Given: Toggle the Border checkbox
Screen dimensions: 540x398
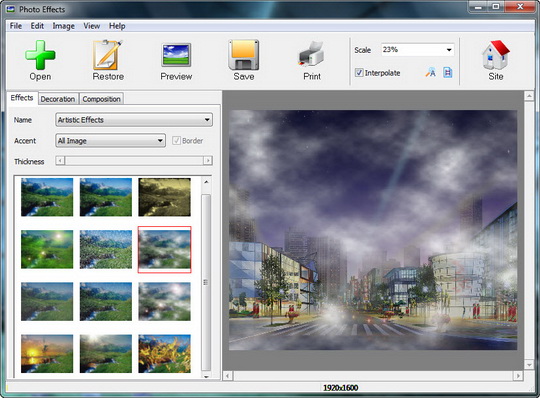Looking at the screenshot, I should pos(176,140).
